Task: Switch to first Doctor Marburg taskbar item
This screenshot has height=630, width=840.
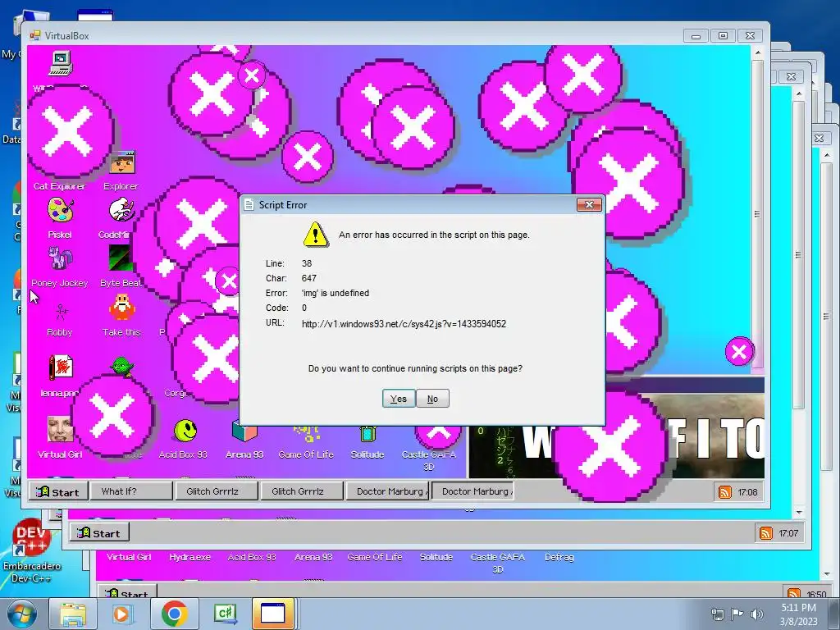Action: click(387, 491)
